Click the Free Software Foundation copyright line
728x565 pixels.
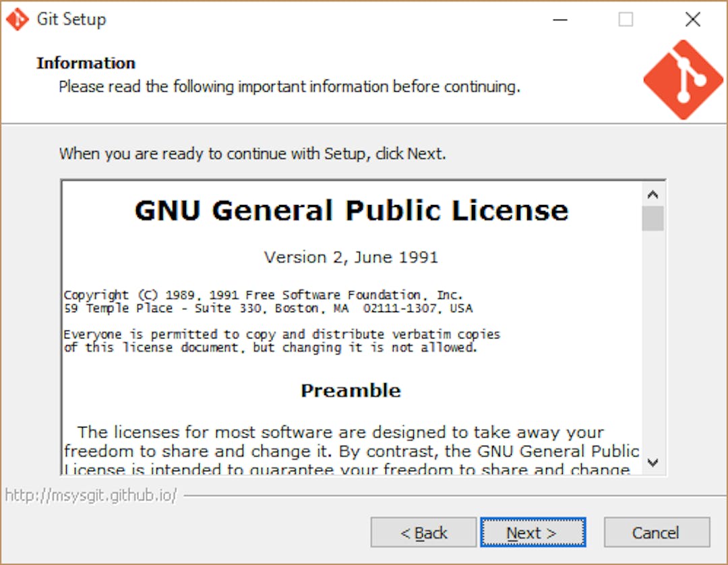[264, 295]
